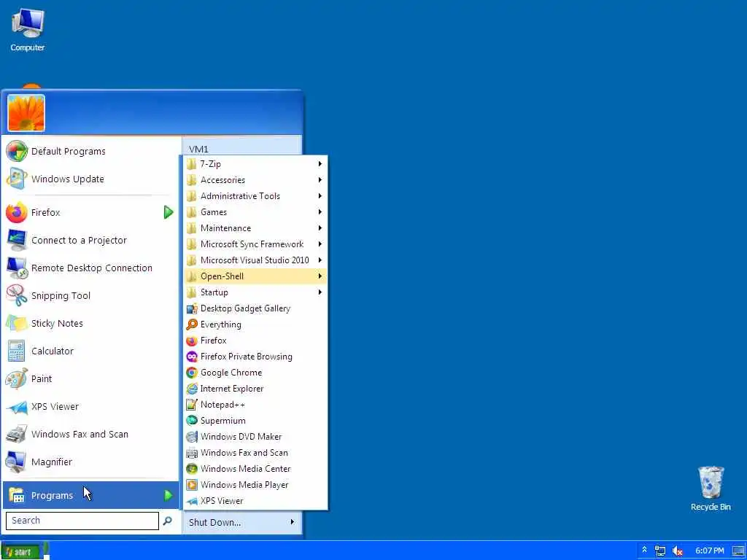
Task: Expand the Open-Shell folder
Action: [255, 276]
